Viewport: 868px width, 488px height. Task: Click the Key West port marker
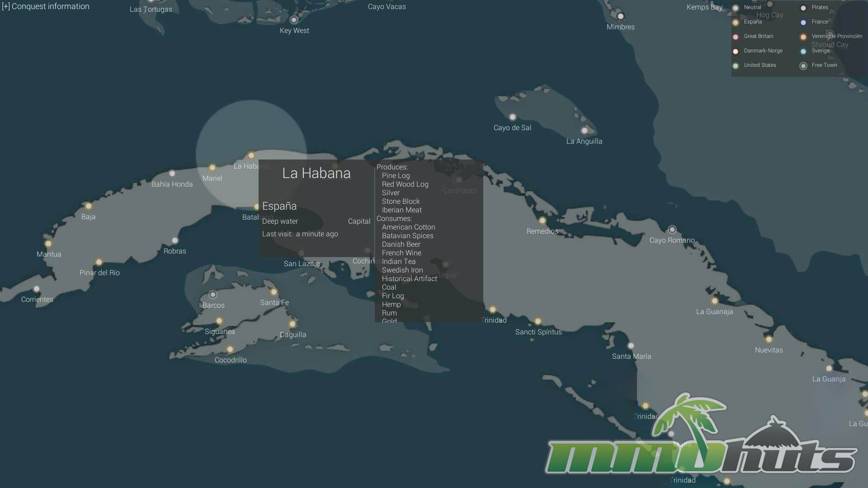pyautogui.click(x=294, y=20)
